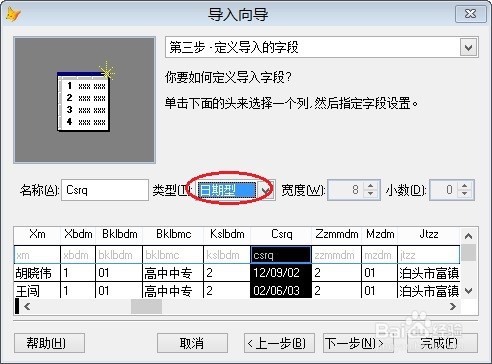Click the 取消 button
This screenshot has width=492, height=364.
click(x=192, y=343)
